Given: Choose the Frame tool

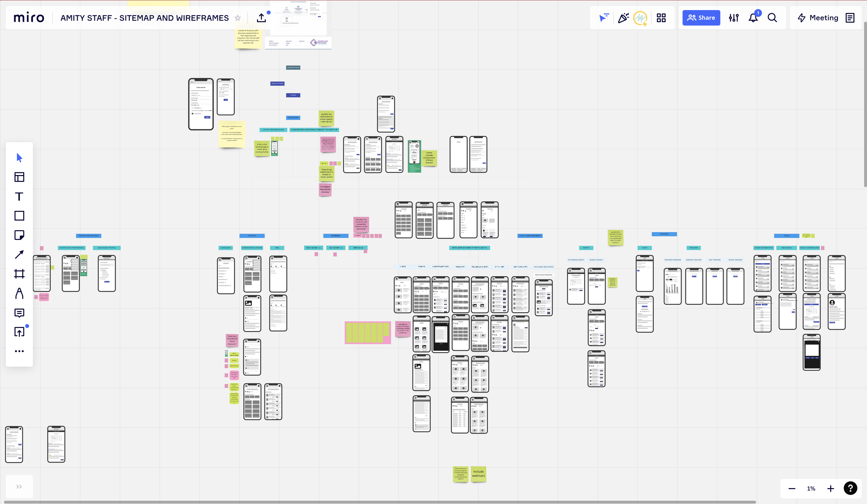Looking at the screenshot, I should [19, 274].
